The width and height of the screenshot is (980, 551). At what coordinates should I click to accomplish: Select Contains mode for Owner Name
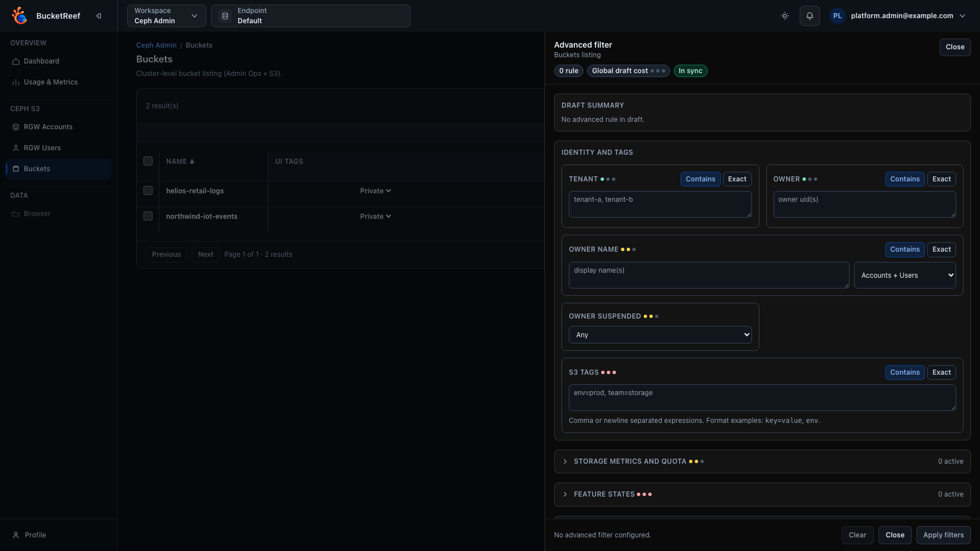[x=905, y=249]
